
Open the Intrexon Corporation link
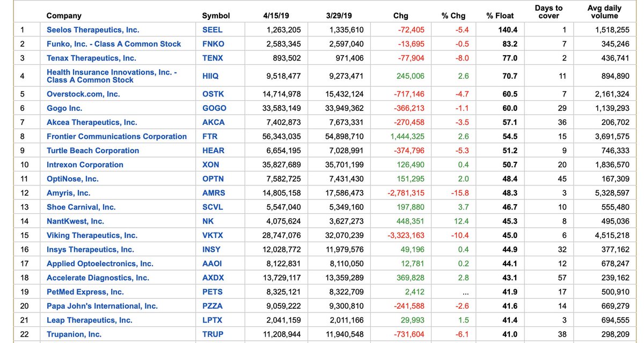coord(85,165)
